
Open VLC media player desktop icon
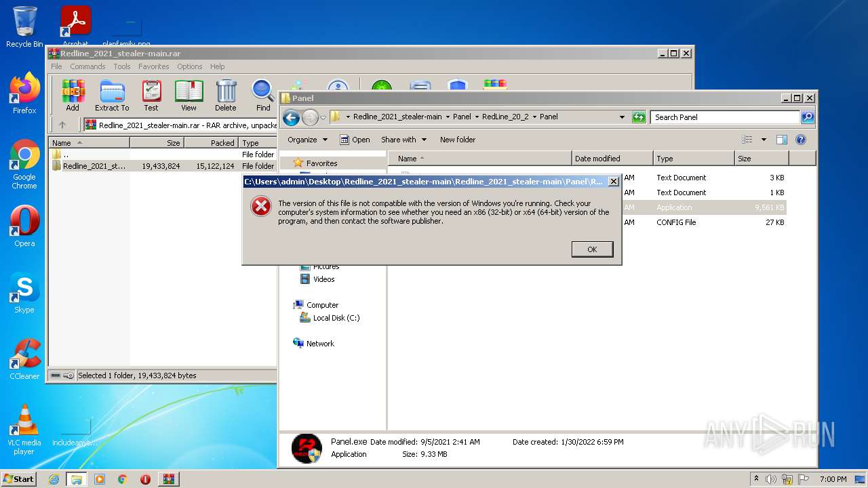pyautogui.click(x=24, y=430)
